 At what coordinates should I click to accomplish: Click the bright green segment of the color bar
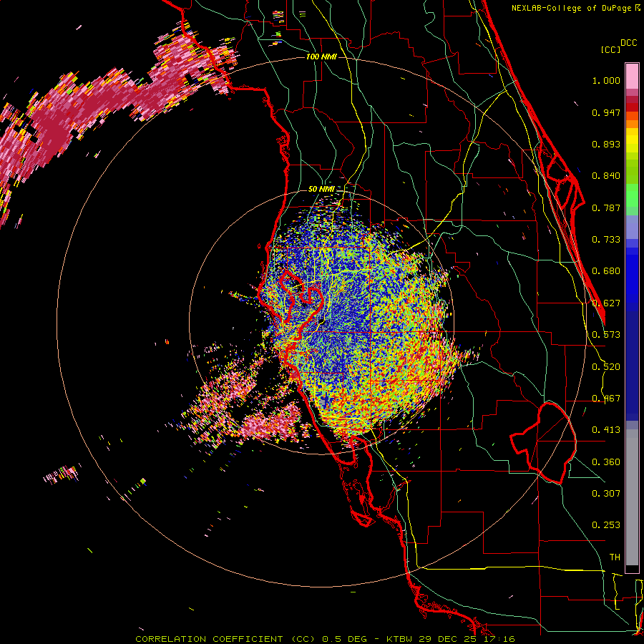tap(632, 195)
